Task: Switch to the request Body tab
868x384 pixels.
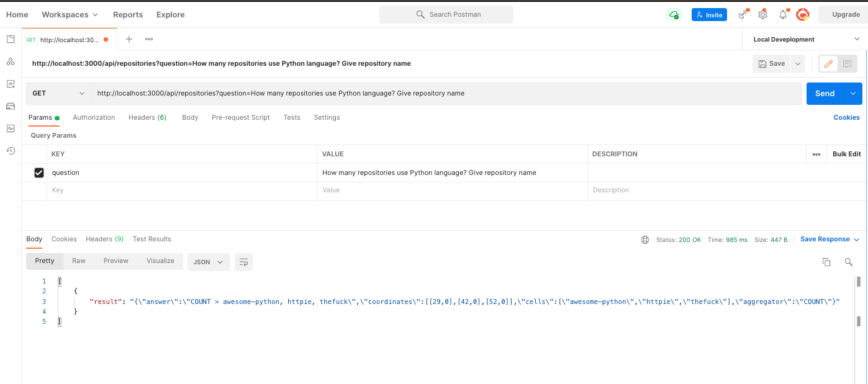Action: click(190, 117)
